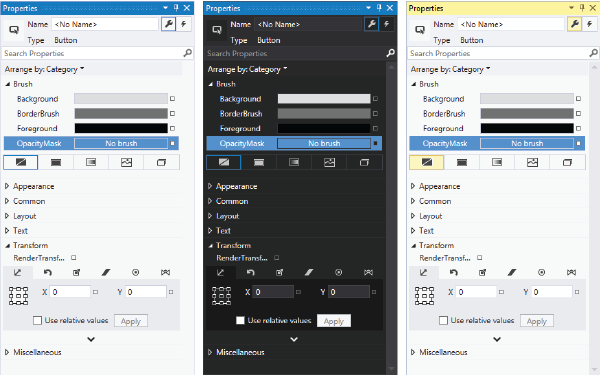Click lightning events icon in yellow-titled panel

point(590,24)
